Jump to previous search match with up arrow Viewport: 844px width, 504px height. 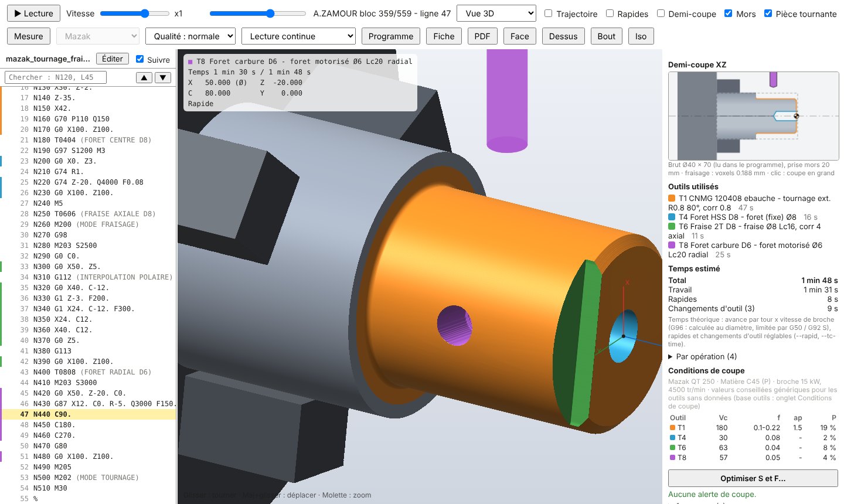(144, 77)
